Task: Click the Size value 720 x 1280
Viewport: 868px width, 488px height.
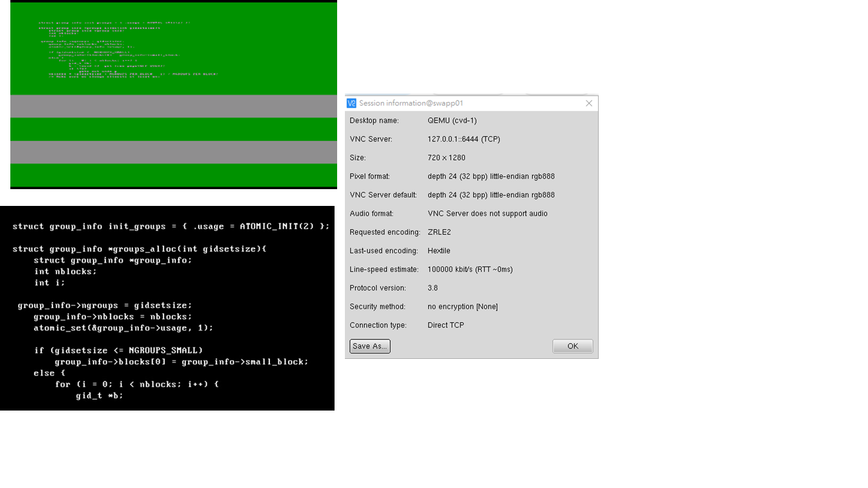Action: click(446, 158)
